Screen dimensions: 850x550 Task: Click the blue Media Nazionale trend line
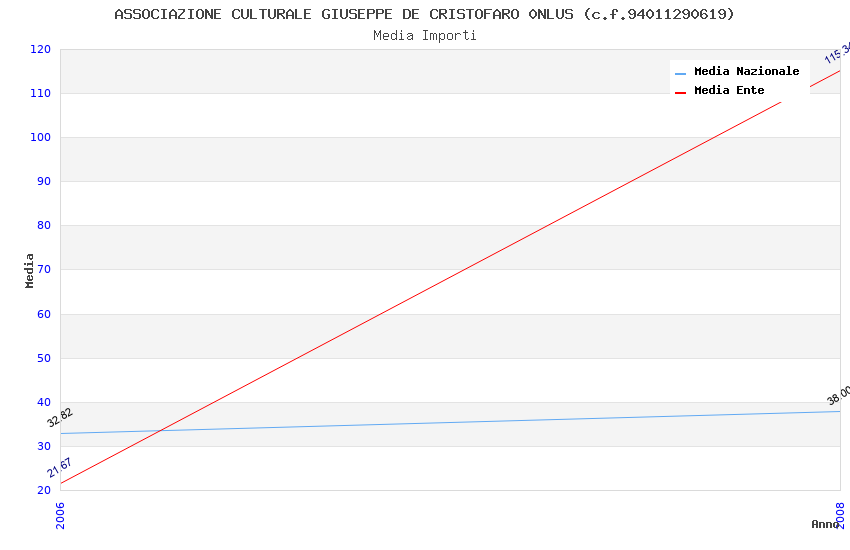coord(450,423)
